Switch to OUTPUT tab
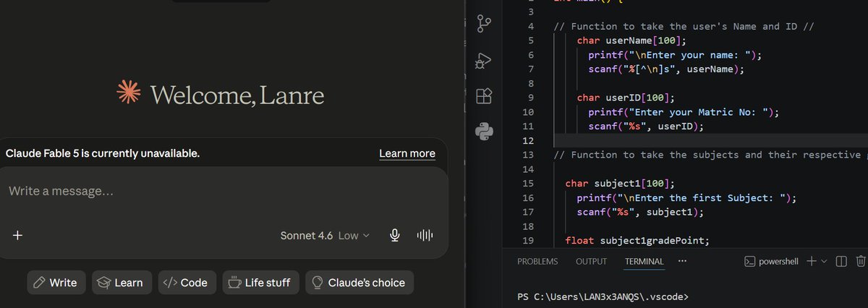The height and width of the screenshot is (308, 868). tap(591, 262)
